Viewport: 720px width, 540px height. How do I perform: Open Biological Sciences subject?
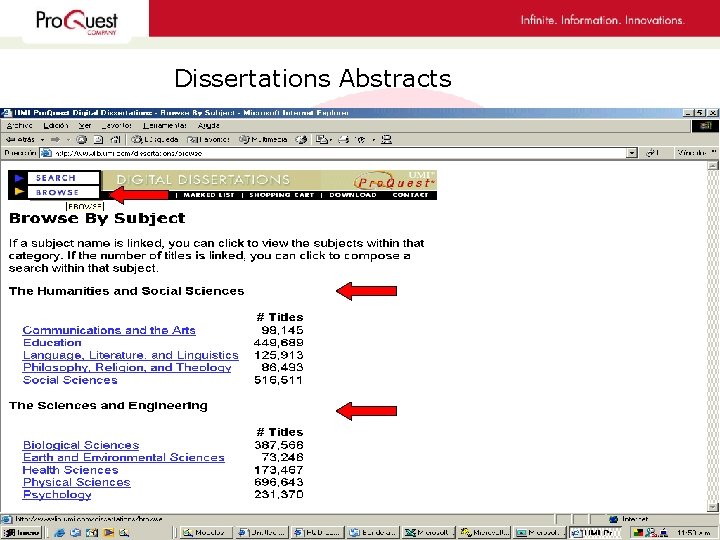[81, 445]
